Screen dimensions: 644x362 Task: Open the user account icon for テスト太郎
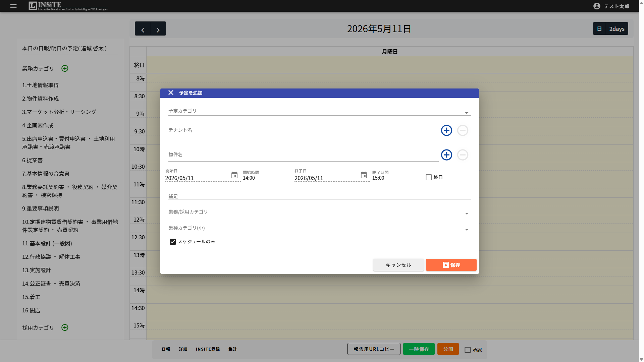[x=597, y=6]
